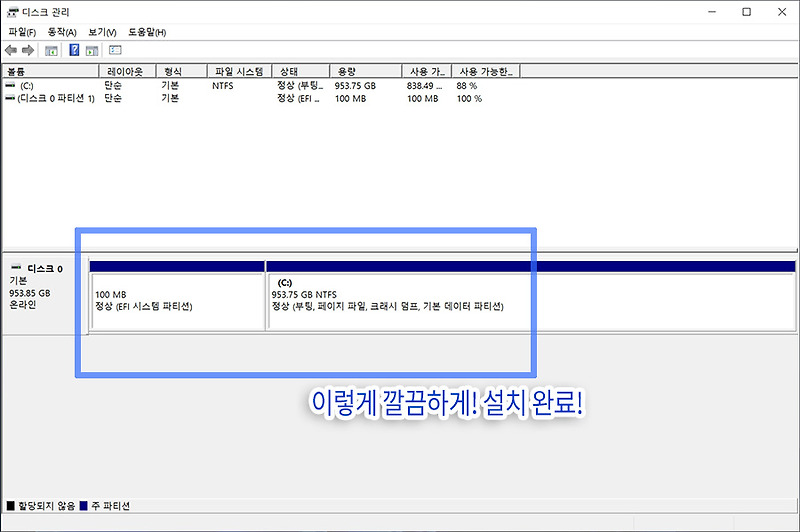Select the (디스크 0 파티션 1) volume row
The width and height of the screenshot is (800, 532).
click(x=56, y=98)
